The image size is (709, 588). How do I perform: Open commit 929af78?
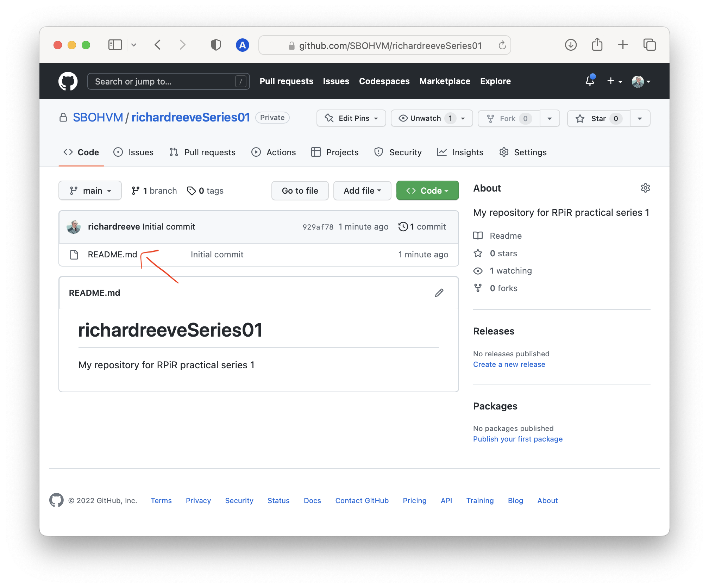click(318, 227)
